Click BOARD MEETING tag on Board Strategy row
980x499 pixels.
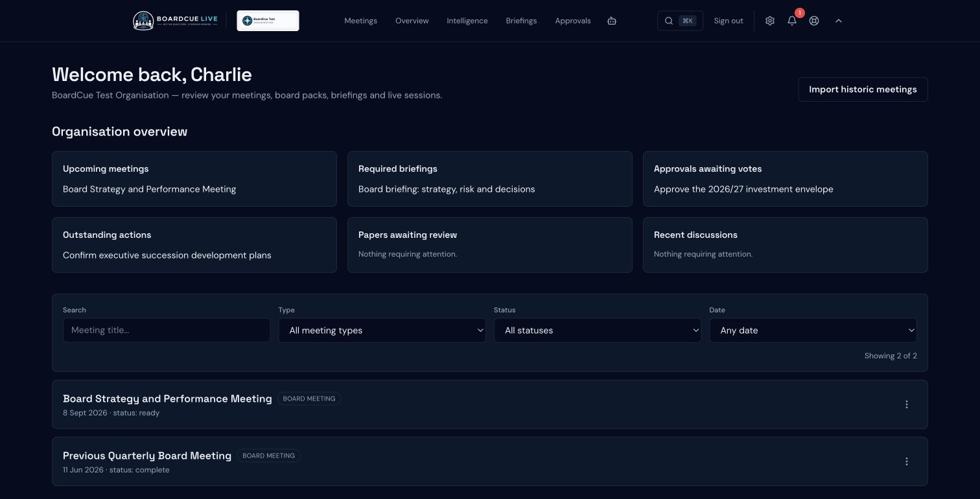(x=309, y=399)
